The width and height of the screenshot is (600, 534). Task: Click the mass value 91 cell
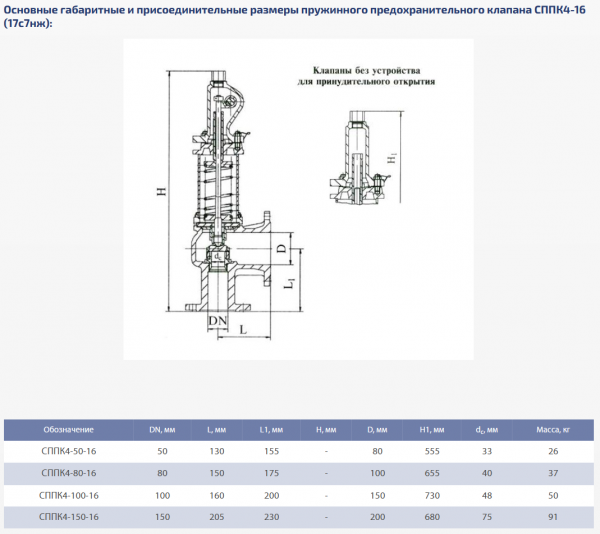point(553,517)
